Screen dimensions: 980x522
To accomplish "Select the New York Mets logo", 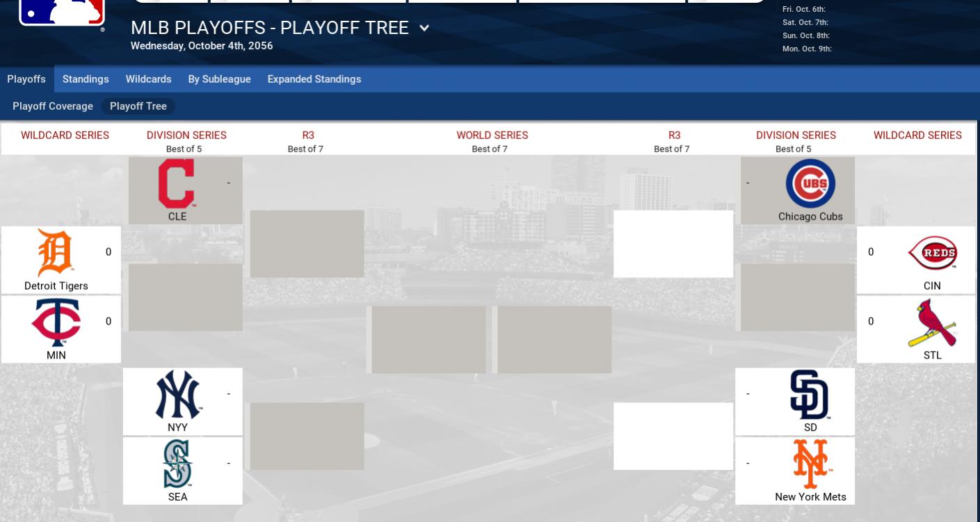I will click(x=810, y=464).
